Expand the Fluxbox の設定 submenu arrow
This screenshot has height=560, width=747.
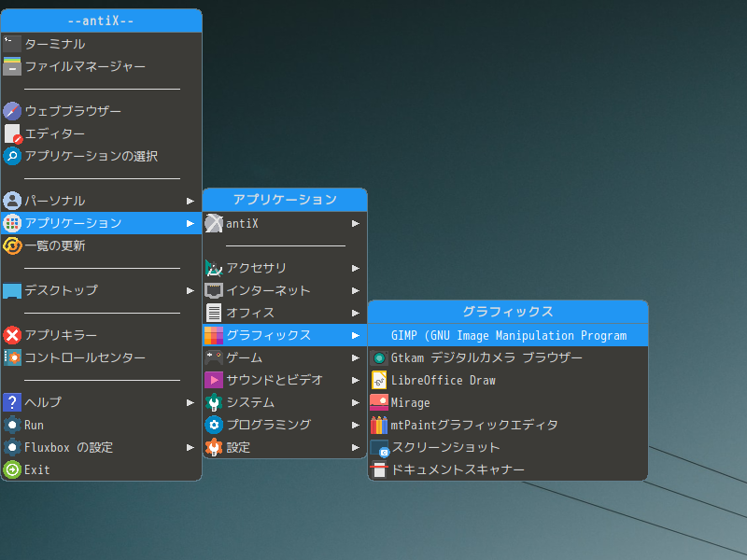tap(190, 448)
